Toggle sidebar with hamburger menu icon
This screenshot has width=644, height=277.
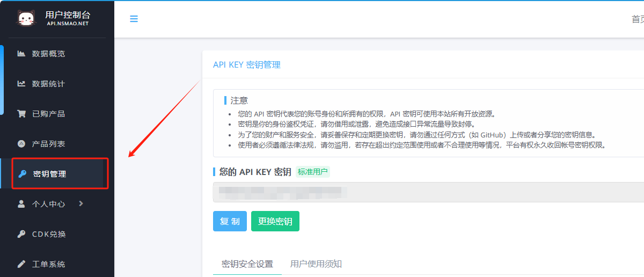(x=134, y=19)
